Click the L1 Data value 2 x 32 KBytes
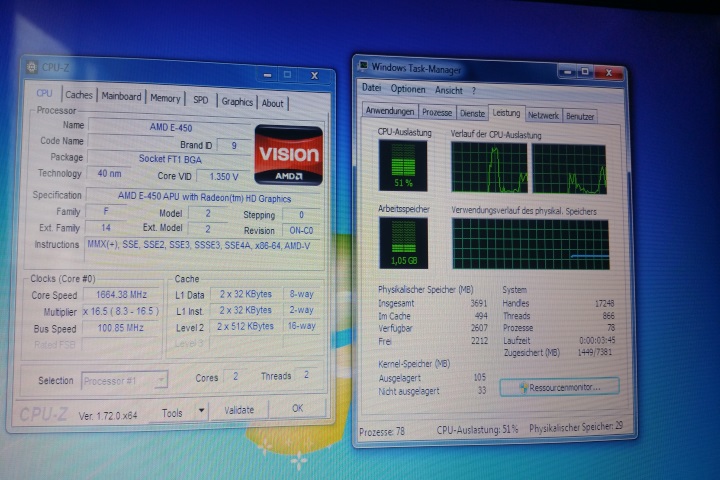Screen dimensions: 720x480 coord(245,294)
